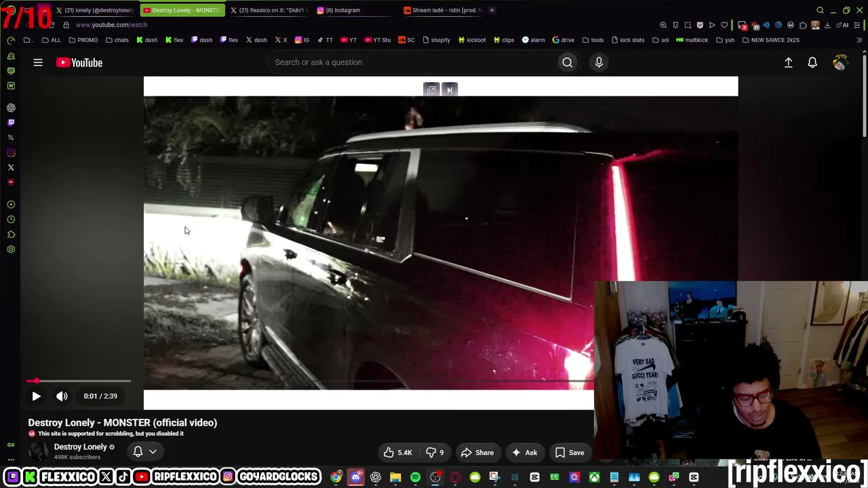Open the kick stats bookmarks folder

pyautogui.click(x=627, y=40)
